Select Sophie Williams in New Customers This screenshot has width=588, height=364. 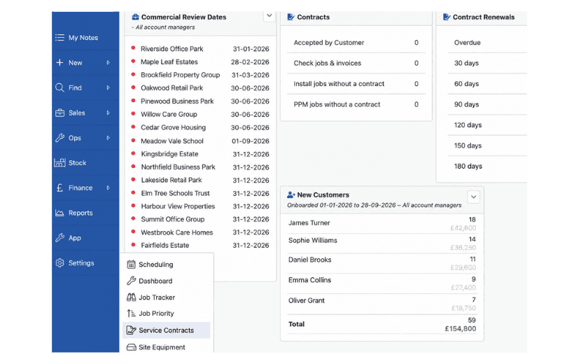(382, 244)
